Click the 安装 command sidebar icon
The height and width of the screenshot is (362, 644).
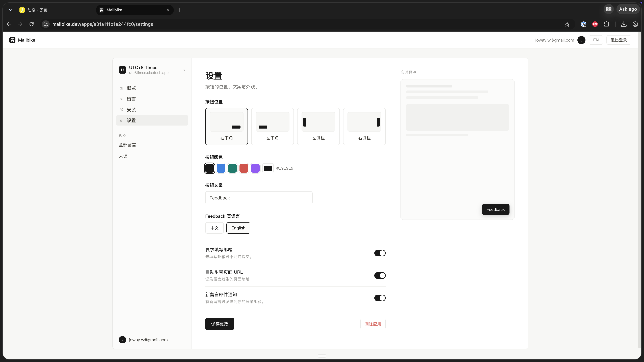click(x=121, y=110)
